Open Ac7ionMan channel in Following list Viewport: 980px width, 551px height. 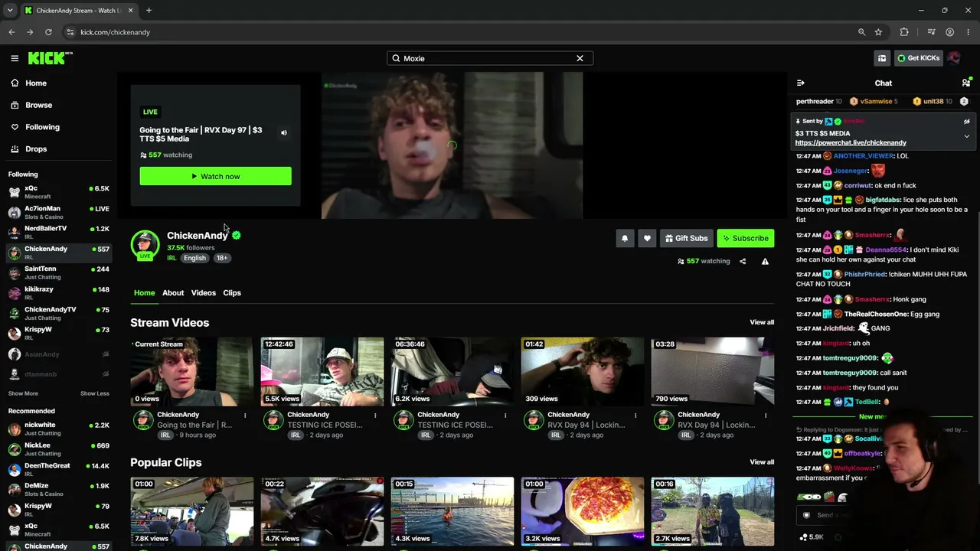pyautogui.click(x=58, y=212)
